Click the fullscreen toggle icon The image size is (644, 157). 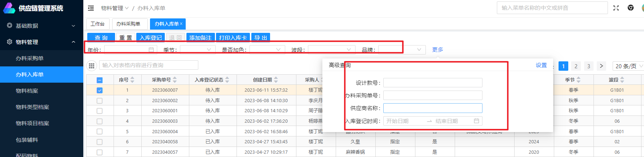(x=616, y=8)
